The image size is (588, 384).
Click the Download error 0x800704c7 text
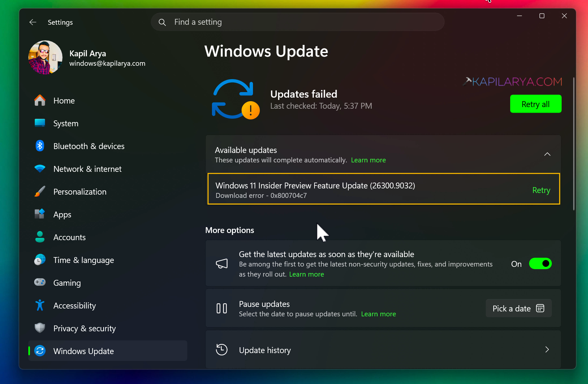pos(261,196)
